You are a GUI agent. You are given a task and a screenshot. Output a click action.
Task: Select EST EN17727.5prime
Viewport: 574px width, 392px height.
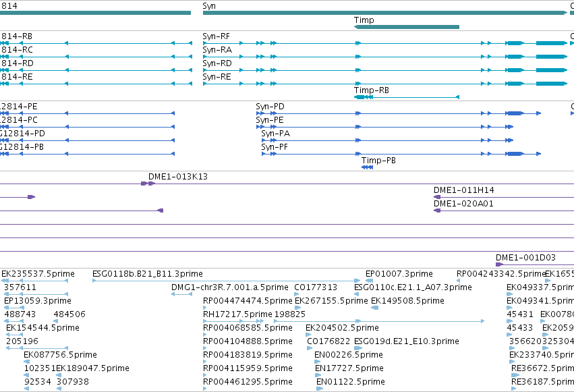[349, 368]
